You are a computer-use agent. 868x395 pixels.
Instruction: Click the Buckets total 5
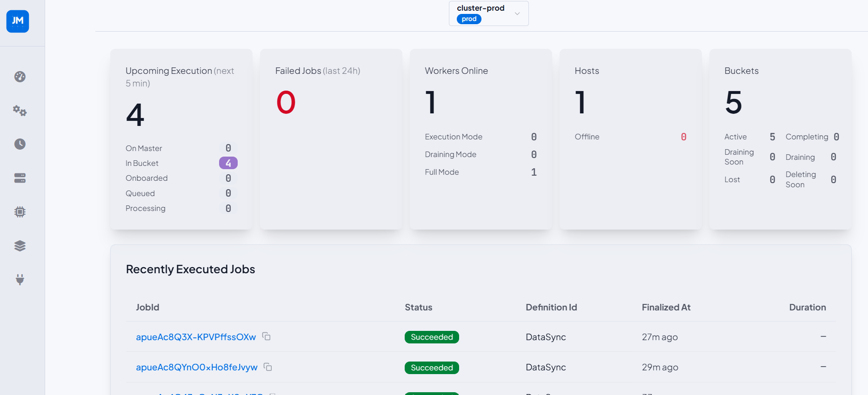734,103
